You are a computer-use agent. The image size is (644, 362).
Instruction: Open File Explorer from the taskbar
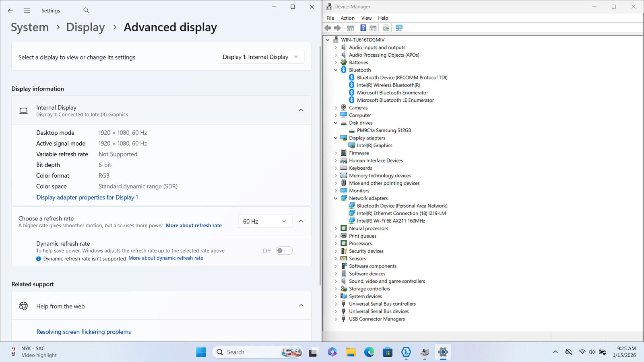351,352
